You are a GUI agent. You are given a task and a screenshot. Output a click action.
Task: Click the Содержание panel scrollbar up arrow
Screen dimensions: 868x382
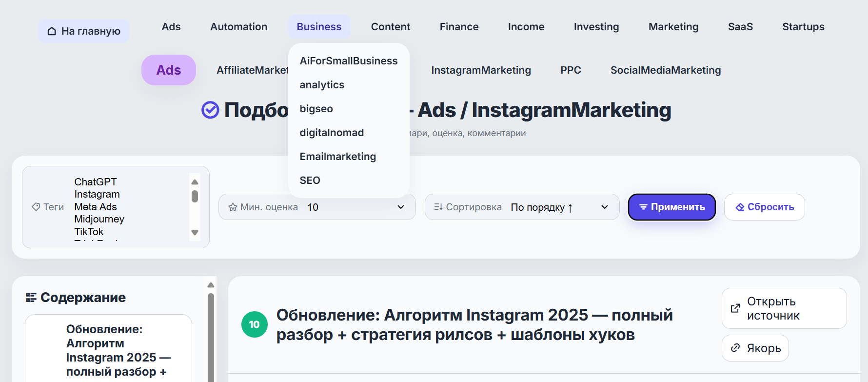coord(211,285)
